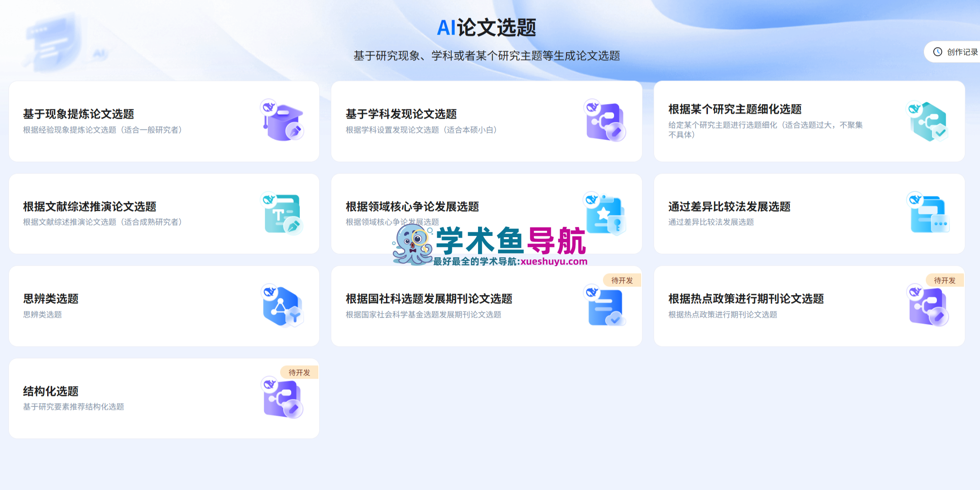
Task: Click the 待开发 badge on 结构化选题 card
Action: (299, 373)
